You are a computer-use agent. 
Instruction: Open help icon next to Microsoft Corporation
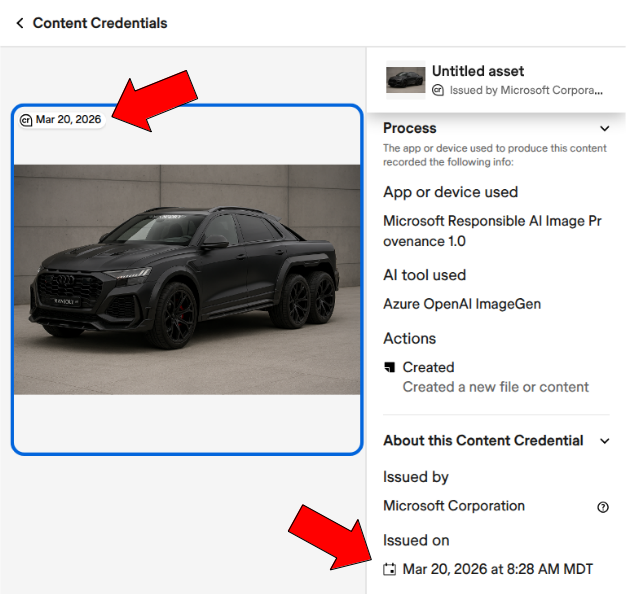pyautogui.click(x=603, y=507)
